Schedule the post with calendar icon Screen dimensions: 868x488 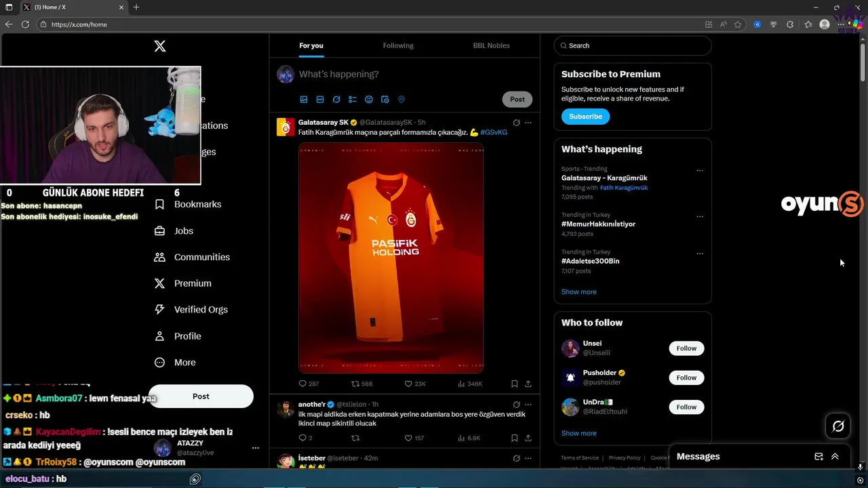point(385,99)
